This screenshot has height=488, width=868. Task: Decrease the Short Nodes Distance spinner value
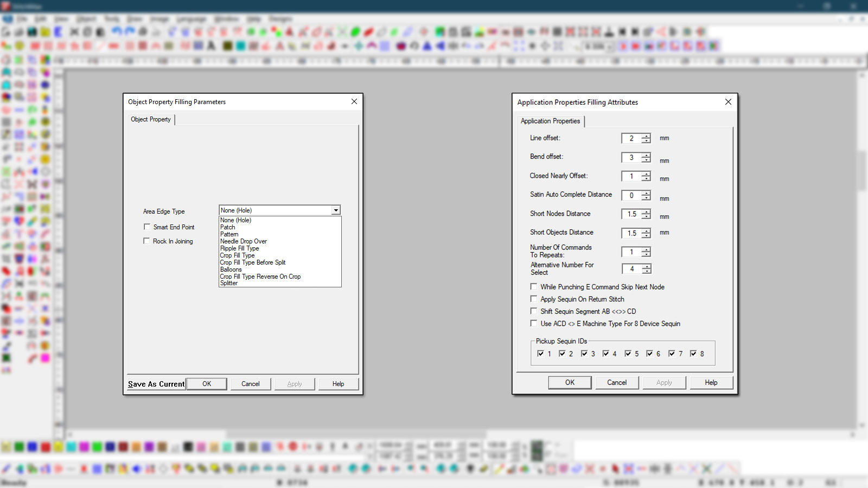(x=646, y=217)
